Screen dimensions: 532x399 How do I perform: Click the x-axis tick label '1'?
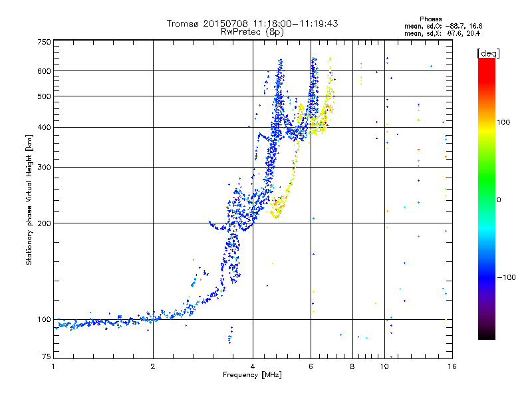(x=53, y=366)
